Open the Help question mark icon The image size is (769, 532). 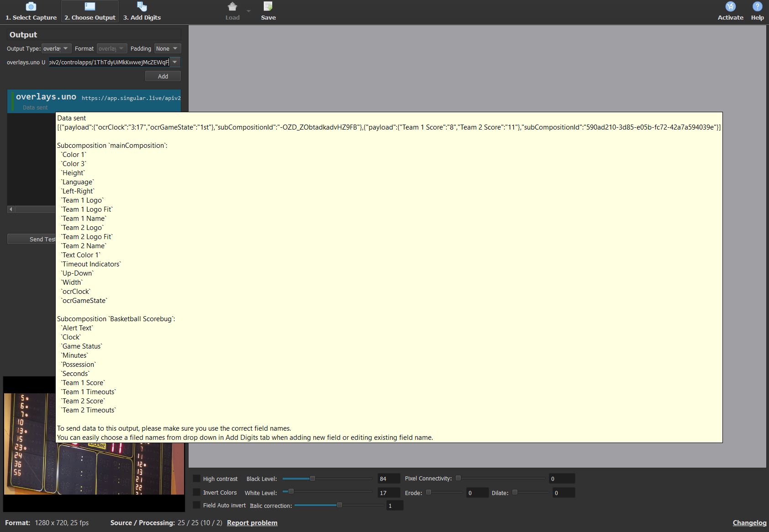click(757, 7)
